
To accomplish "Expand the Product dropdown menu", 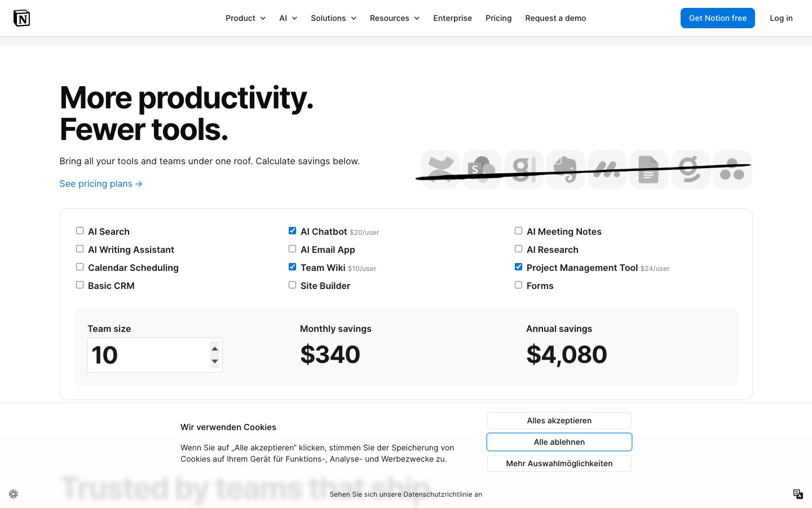I will (245, 18).
